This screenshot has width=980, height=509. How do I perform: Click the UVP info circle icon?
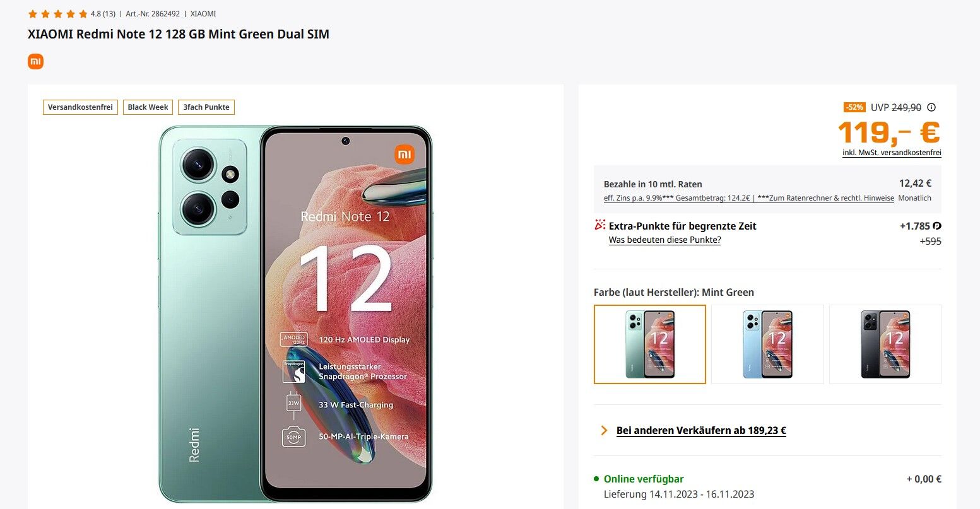[x=931, y=107]
